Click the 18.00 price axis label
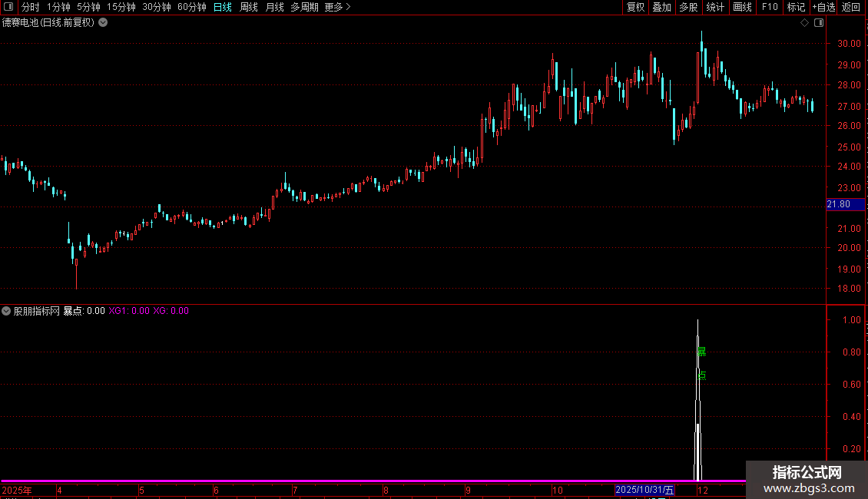The image size is (868, 499). (x=849, y=288)
